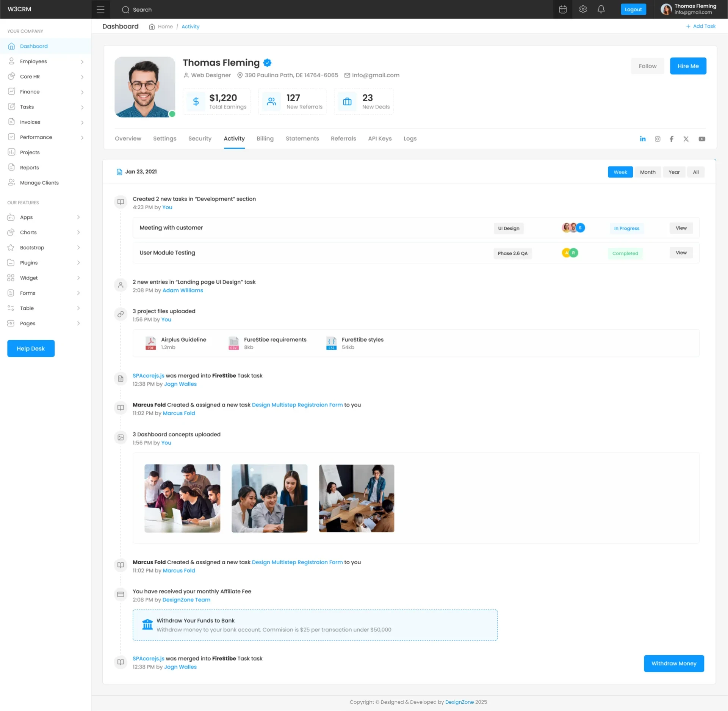Image resolution: width=728 pixels, height=711 pixels.
Task: Open LinkedIn profile icon
Action: 643,139
